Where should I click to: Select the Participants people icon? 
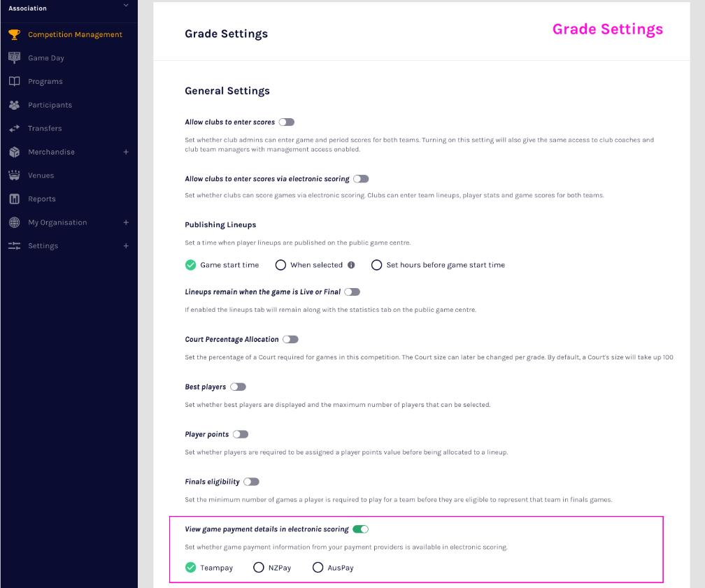coord(14,105)
